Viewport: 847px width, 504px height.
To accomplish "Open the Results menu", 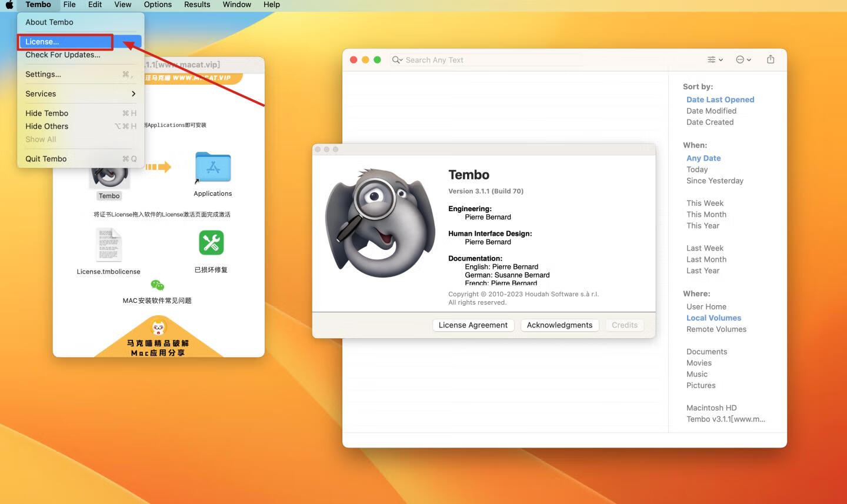I will [x=197, y=5].
